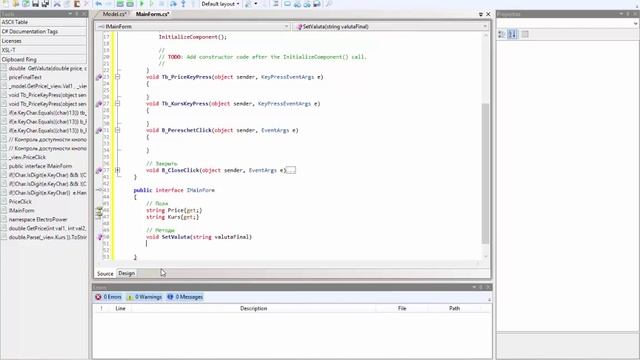Image resolution: width=640 pixels, height=360 pixels.
Task: Open the Licenses tools category
Action: [x=43, y=41]
